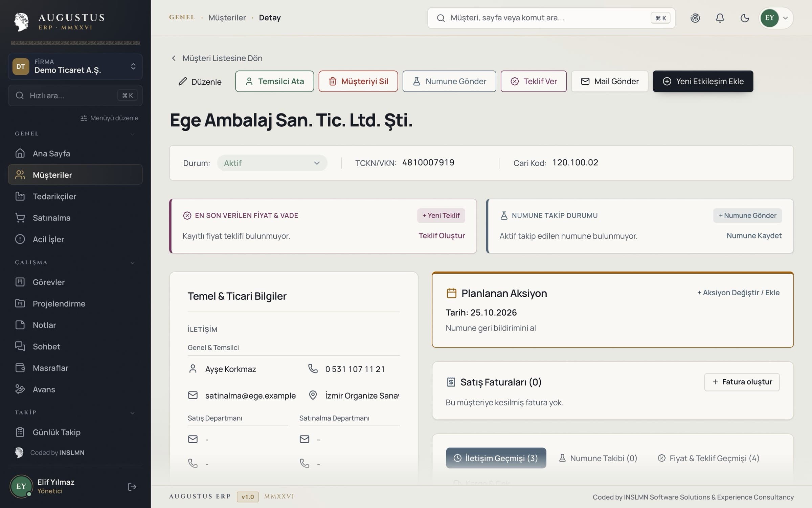Viewport: 812px width, 508px height.
Task: Open the Durum Aktif status dropdown
Action: coord(272,163)
